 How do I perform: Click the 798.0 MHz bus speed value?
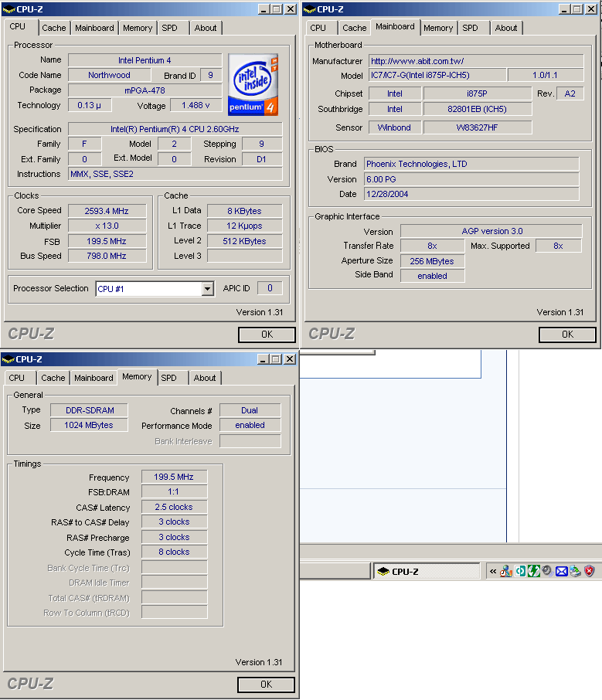pos(107,256)
